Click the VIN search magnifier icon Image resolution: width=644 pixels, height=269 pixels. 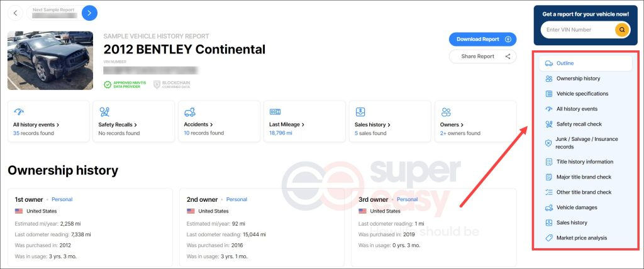tap(622, 30)
